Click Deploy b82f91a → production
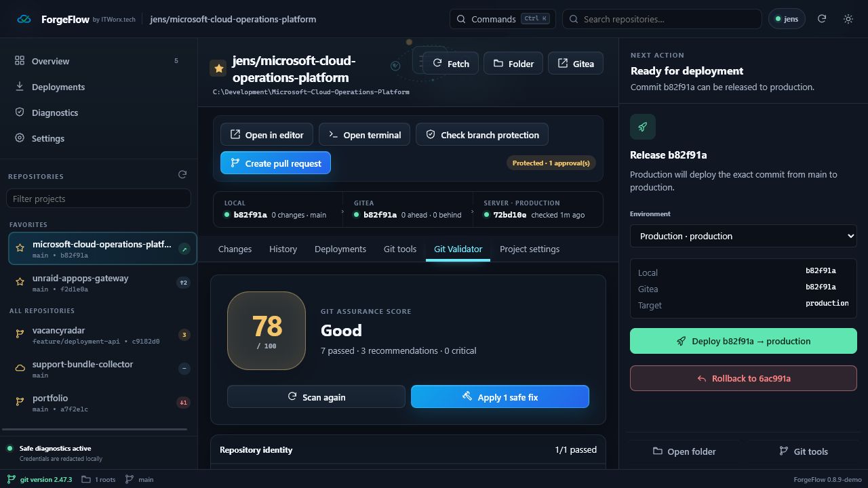Screen dimensions: 868x488 (x=743, y=341)
